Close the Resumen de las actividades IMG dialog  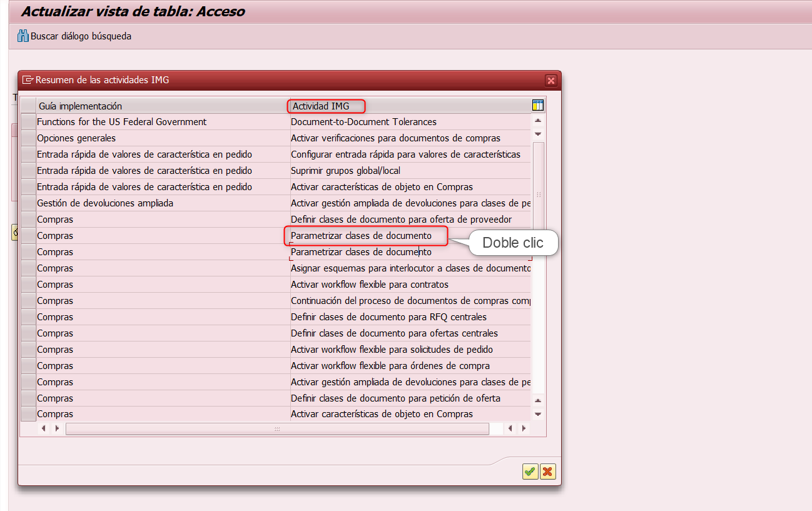pos(551,80)
